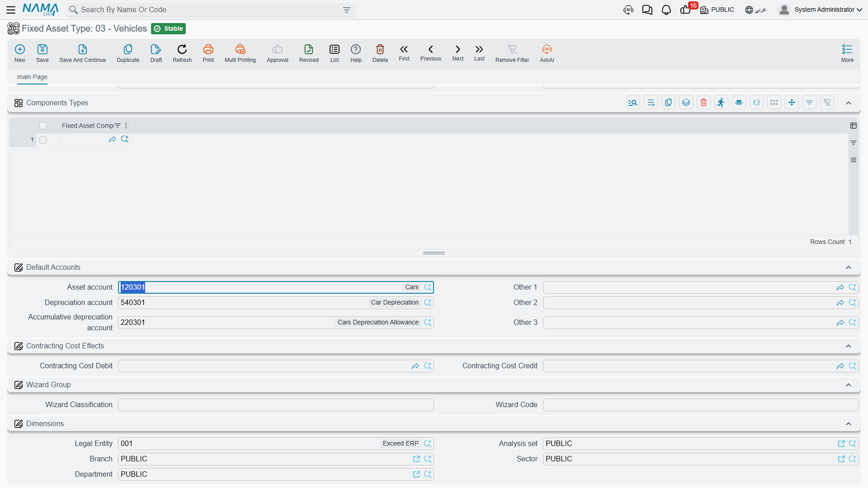Collapse Contracting Cost Effects section
Image resolution: width=868 pixels, height=488 pixels.
[x=849, y=346]
